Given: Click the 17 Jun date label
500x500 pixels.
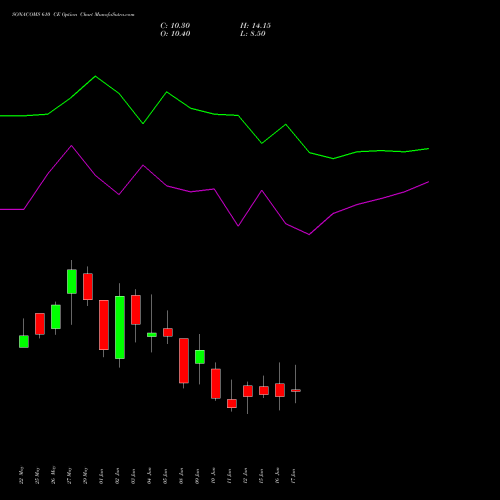Looking at the screenshot, I should [294, 476].
